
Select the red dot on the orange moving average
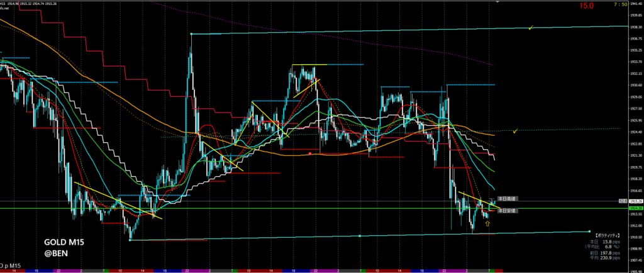coord(311,153)
